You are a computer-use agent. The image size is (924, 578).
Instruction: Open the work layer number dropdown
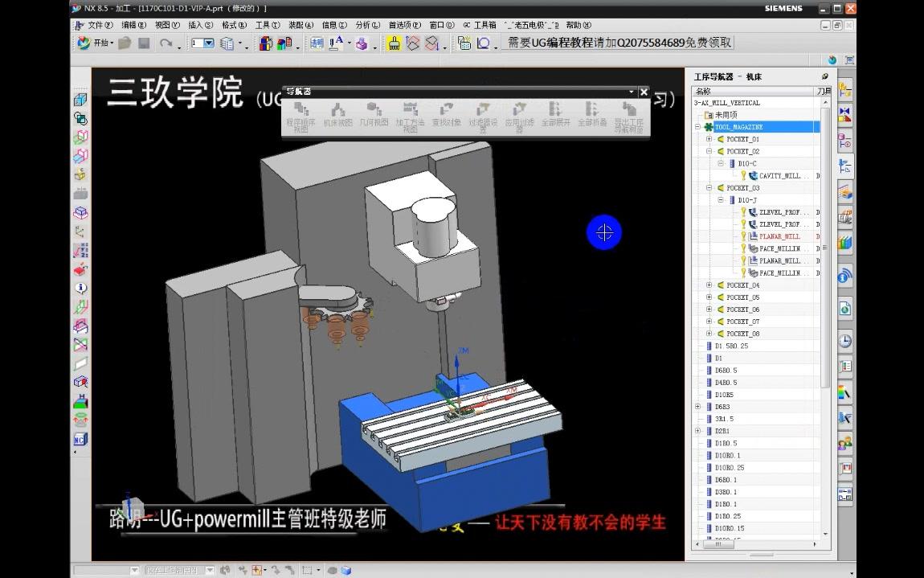tap(209, 43)
